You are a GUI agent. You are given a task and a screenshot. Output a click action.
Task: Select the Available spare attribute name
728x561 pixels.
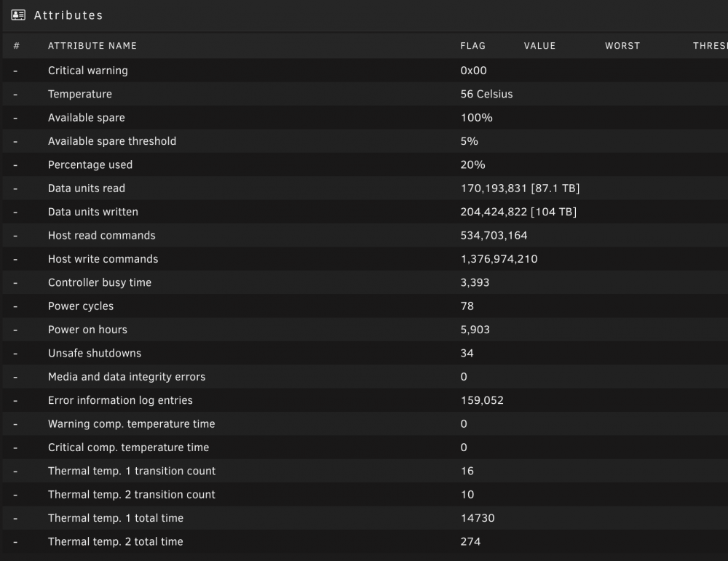click(x=87, y=118)
